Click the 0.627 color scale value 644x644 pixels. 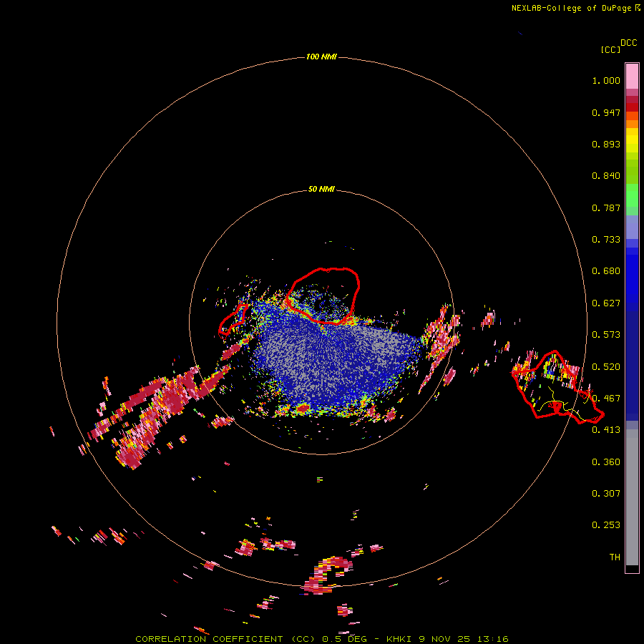(x=606, y=303)
